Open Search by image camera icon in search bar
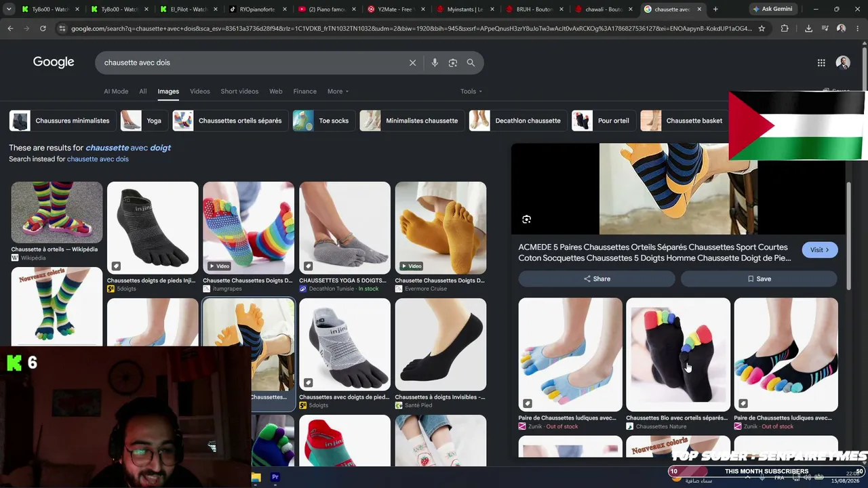 pos(453,62)
